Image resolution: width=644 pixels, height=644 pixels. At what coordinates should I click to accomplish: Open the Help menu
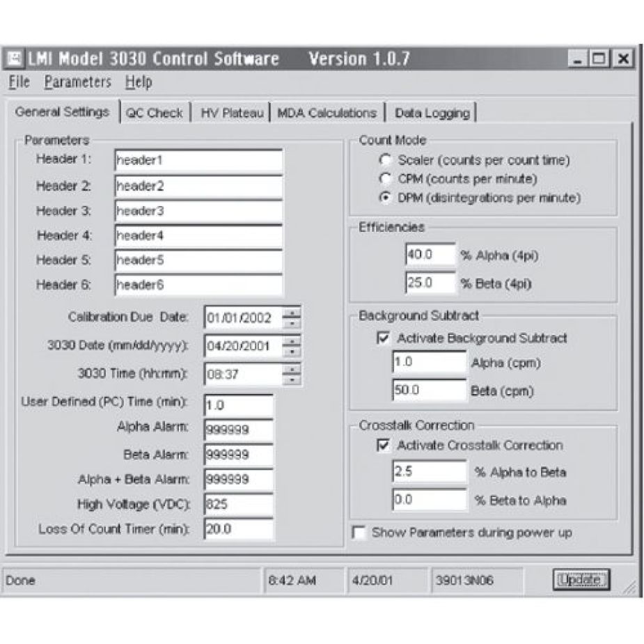(x=139, y=82)
